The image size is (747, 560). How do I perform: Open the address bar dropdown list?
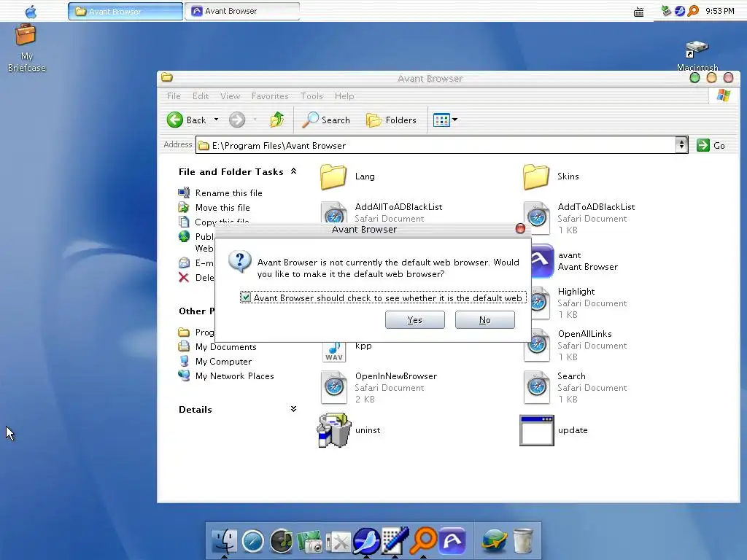coord(681,145)
